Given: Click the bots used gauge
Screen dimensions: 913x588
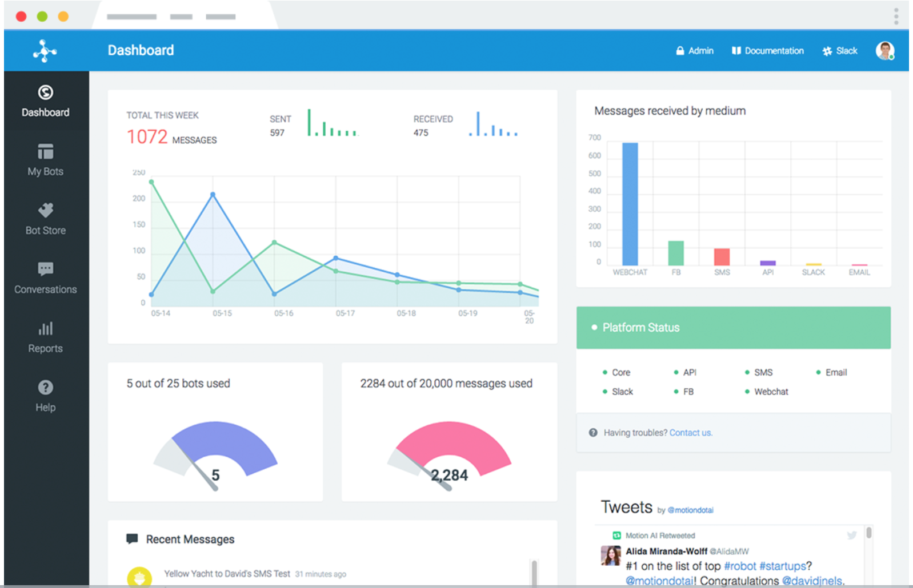Looking at the screenshot, I should click(x=215, y=455).
